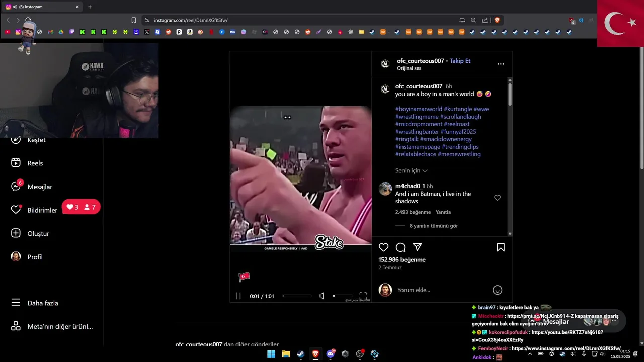This screenshot has width=644, height=362.
Task: Open the Windows Start menu
Action: [271, 354]
